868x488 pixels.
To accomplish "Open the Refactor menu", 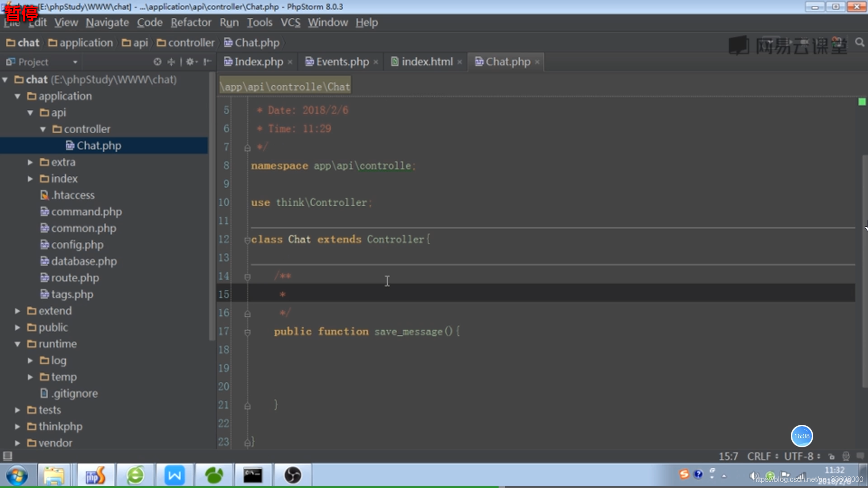I will coord(191,22).
